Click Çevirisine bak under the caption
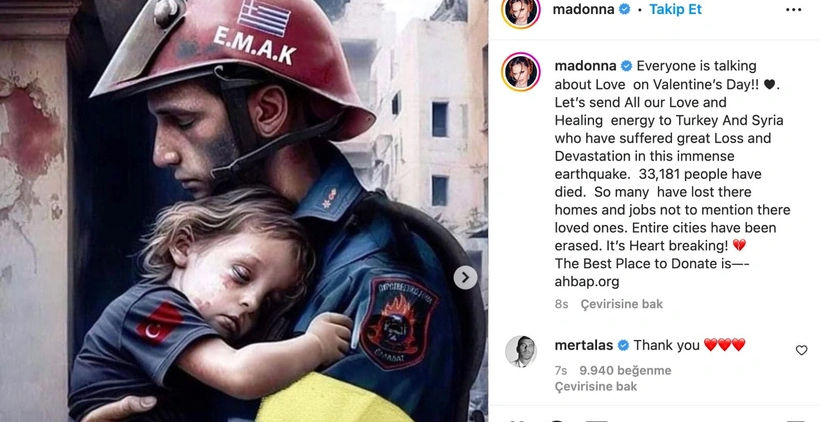This screenshot has height=422, width=820. tap(622, 304)
